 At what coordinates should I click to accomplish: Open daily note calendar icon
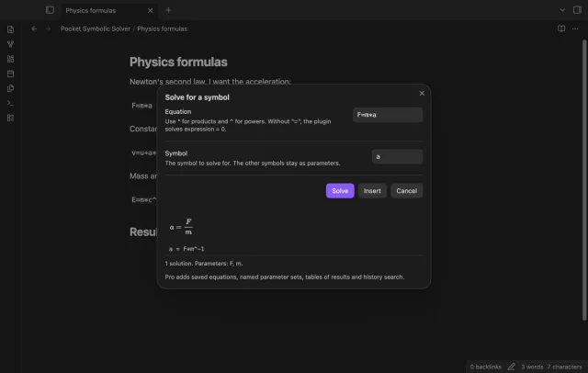point(10,73)
